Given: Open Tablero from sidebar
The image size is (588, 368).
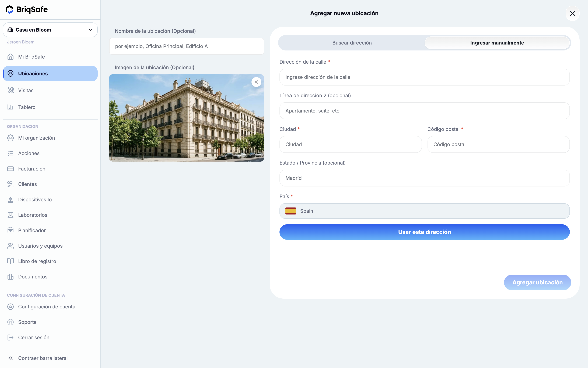Looking at the screenshot, I should (50, 107).
